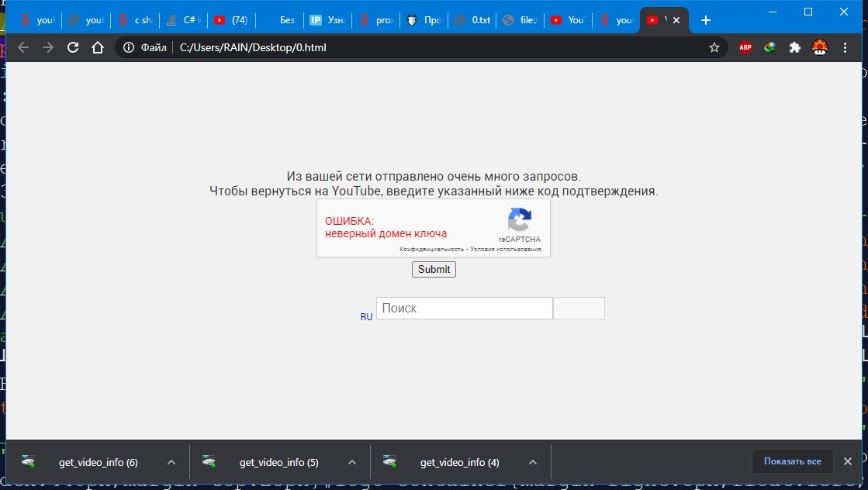This screenshot has height=490, width=868.
Task: Open a new browser tab
Action: (x=705, y=20)
